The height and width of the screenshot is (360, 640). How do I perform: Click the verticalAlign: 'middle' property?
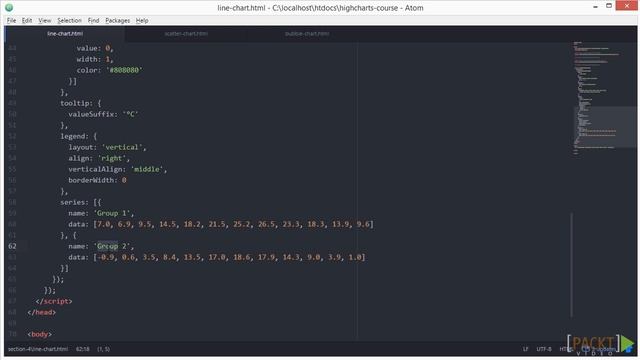[x=118, y=169]
